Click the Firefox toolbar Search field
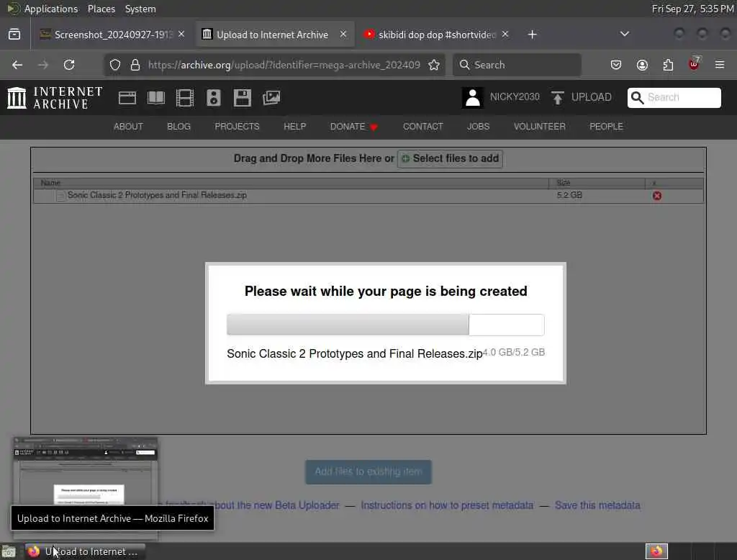Screen dimensions: 737x560 pyautogui.click(x=517, y=65)
